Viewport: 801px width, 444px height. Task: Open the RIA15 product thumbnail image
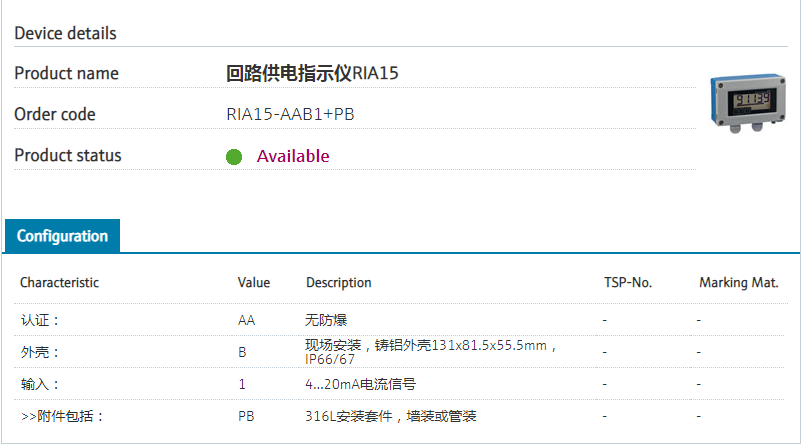(745, 104)
